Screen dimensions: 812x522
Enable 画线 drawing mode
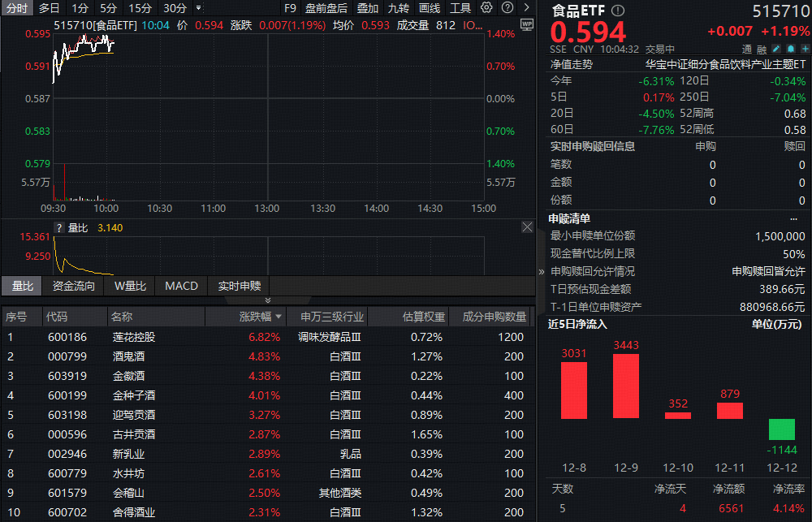[429, 7]
